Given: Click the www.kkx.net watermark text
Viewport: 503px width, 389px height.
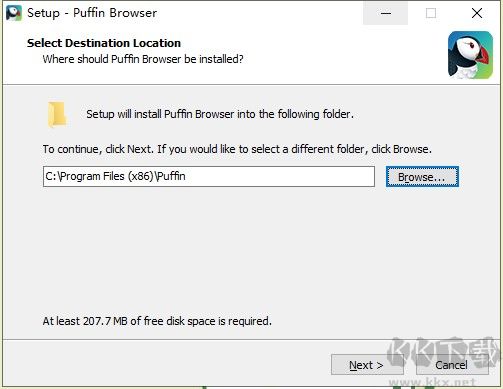Looking at the screenshot, I should (x=432, y=381).
